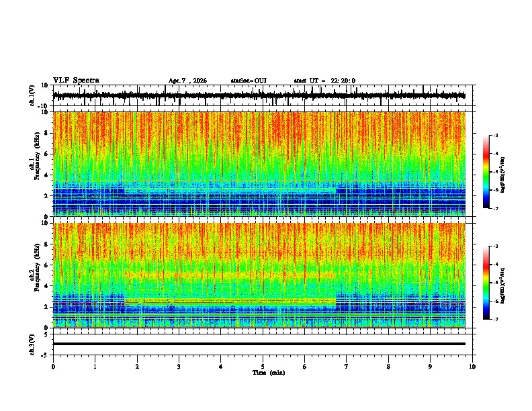Image resolution: width=532 pixels, height=411 pixels.
Task: Click the "-7" tick on ch.2 colorbar
Action: 495,319
